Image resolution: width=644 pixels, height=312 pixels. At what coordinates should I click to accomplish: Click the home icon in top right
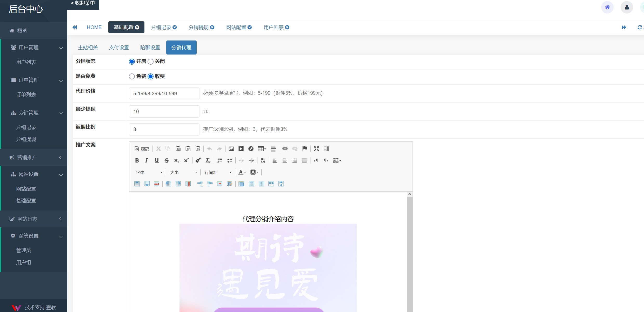pyautogui.click(x=607, y=7)
